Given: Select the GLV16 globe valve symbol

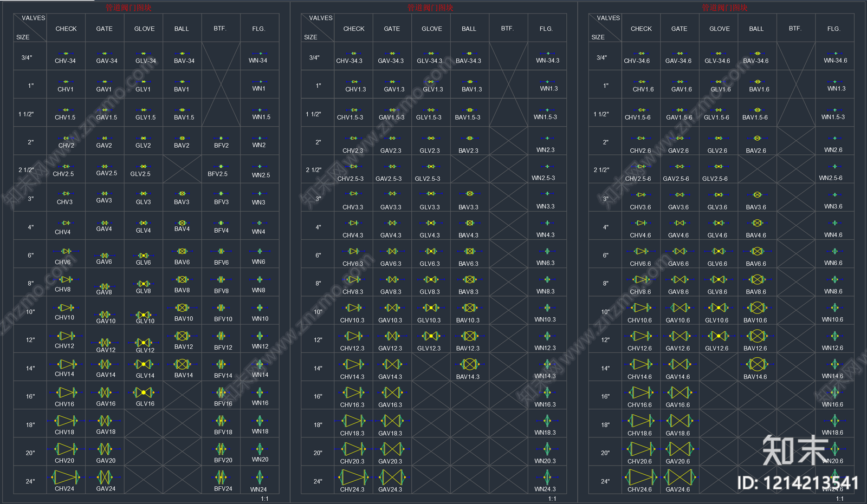Looking at the screenshot, I should pos(144,392).
